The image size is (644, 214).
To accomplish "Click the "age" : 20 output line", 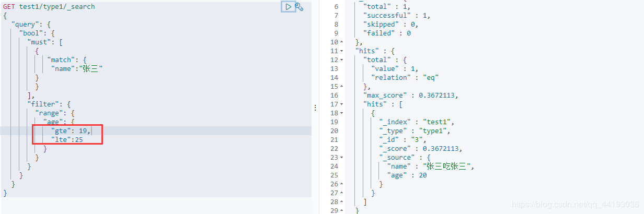I will tap(407, 175).
